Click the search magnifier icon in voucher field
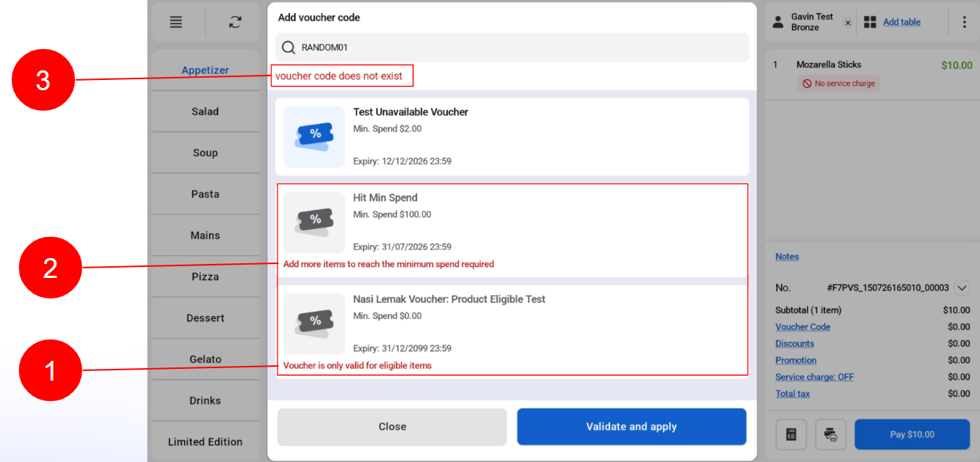Image resolution: width=980 pixels, height=462 pixels. [288, 48]
